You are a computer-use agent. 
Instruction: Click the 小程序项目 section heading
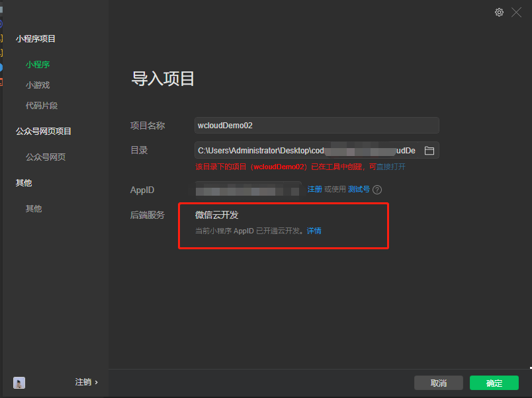(35, 38)
